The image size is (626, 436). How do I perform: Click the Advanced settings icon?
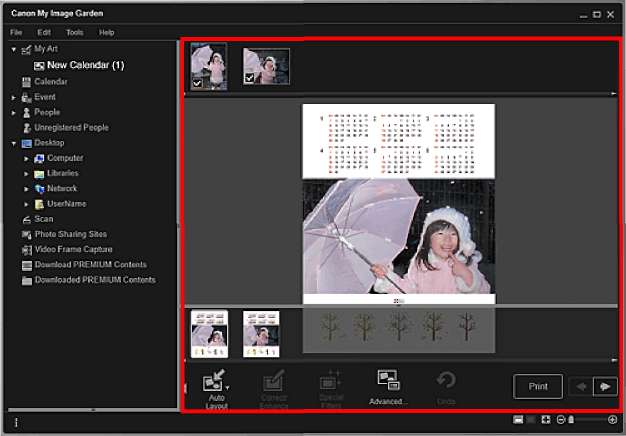(387, 384)
